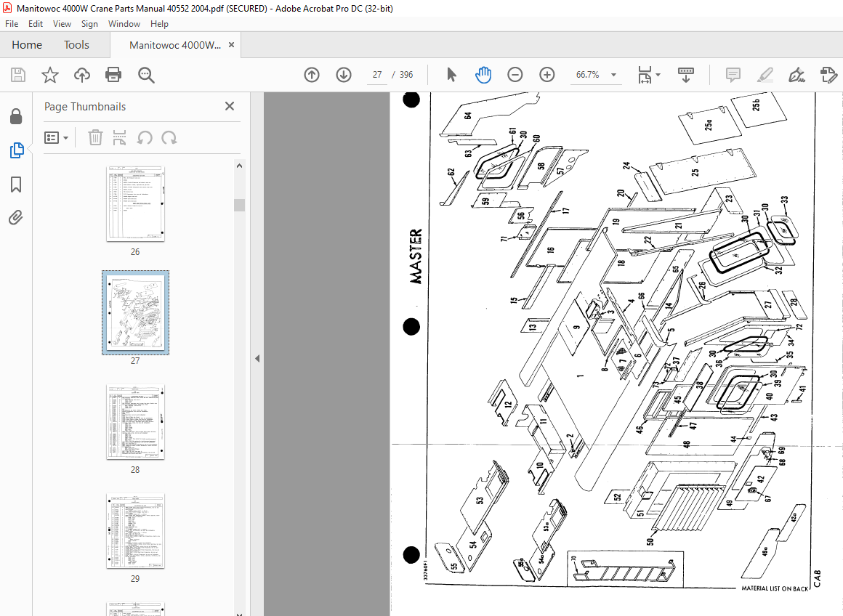Click the thumbnails scrollbar handle
Screen dimensions: 843x616
pyautogui.click(x=239, y=205)
